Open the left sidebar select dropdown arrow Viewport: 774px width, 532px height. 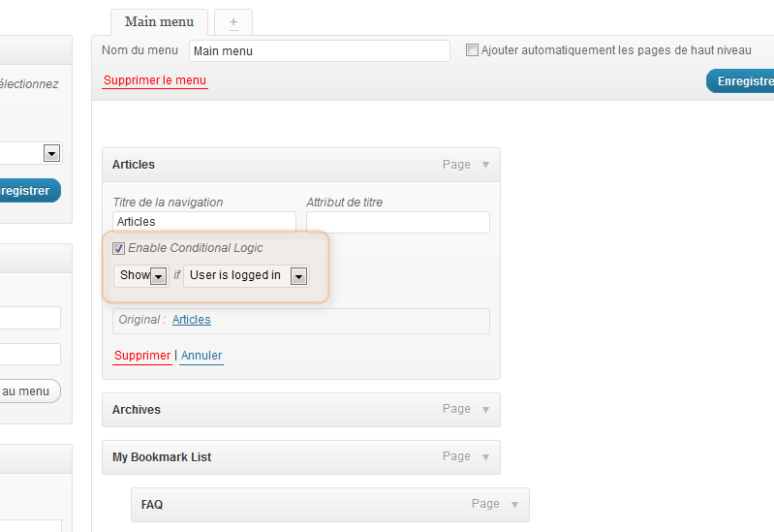(52, 153)
